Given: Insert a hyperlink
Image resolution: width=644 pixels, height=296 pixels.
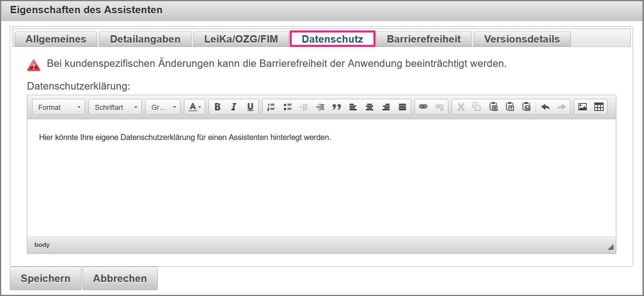Looking at the screenshot, I should (x=423, y=107).
